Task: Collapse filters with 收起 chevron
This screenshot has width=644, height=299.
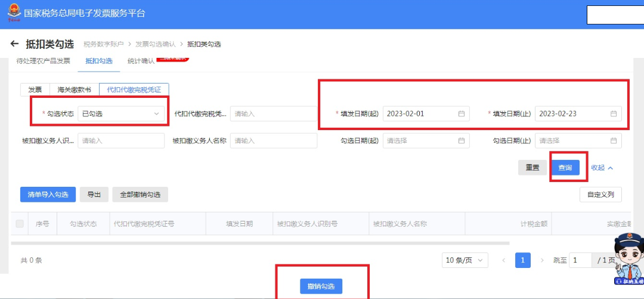Action: tap(602, 168)
